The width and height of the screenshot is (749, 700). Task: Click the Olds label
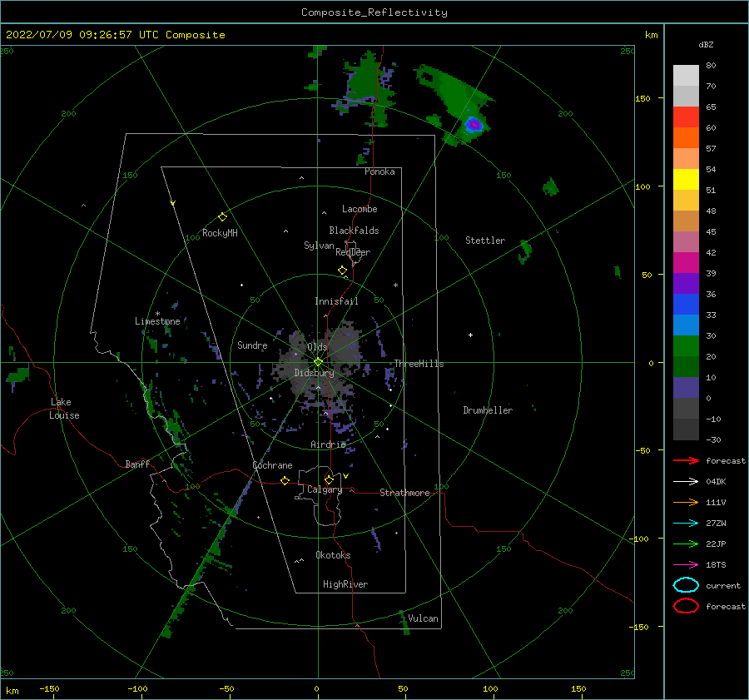(317, 347)
